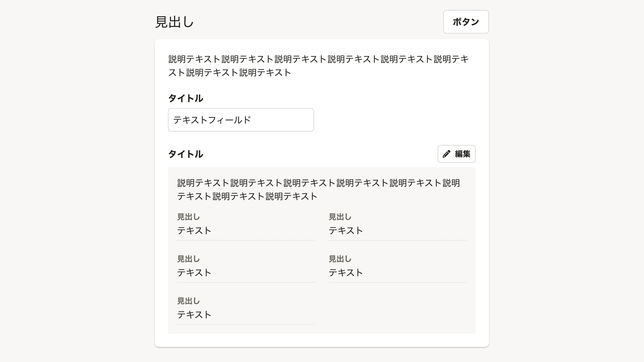The height and width of the screenshot is (362, 644).
Task: Click the pencil icon in the edit button
Action: tap(446, 154)
